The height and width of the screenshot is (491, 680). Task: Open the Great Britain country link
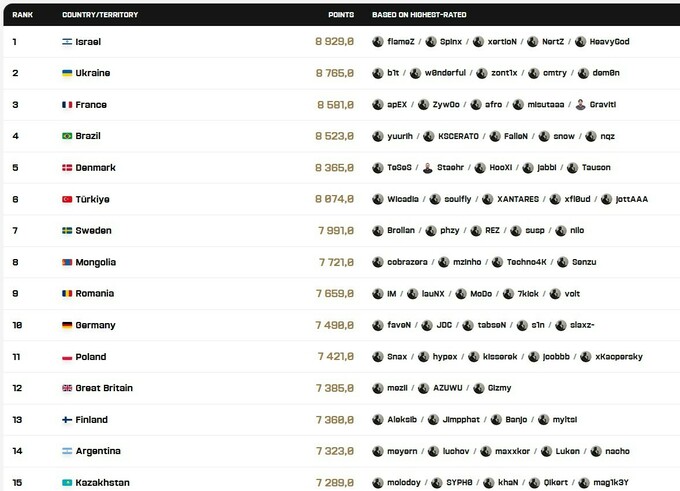coord(104,388)
